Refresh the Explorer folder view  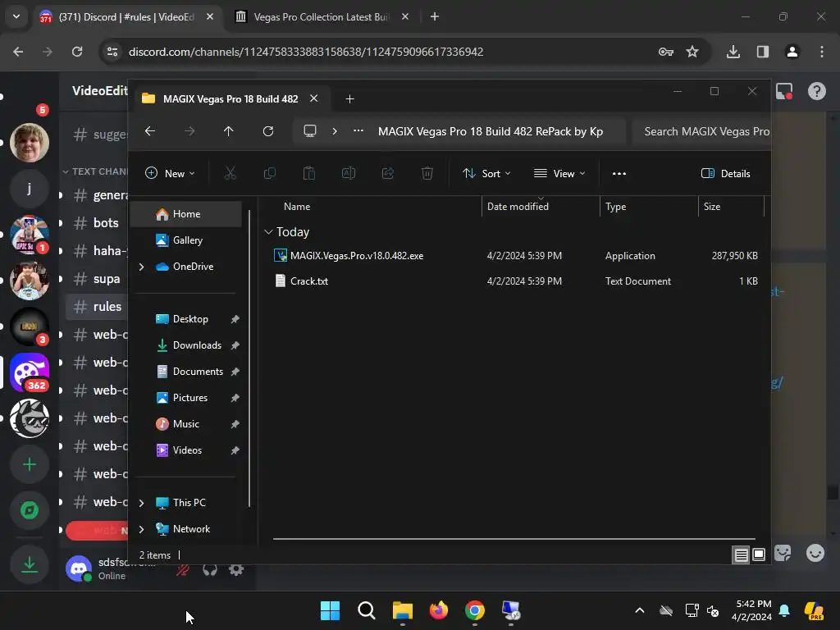tap(268, 131)
